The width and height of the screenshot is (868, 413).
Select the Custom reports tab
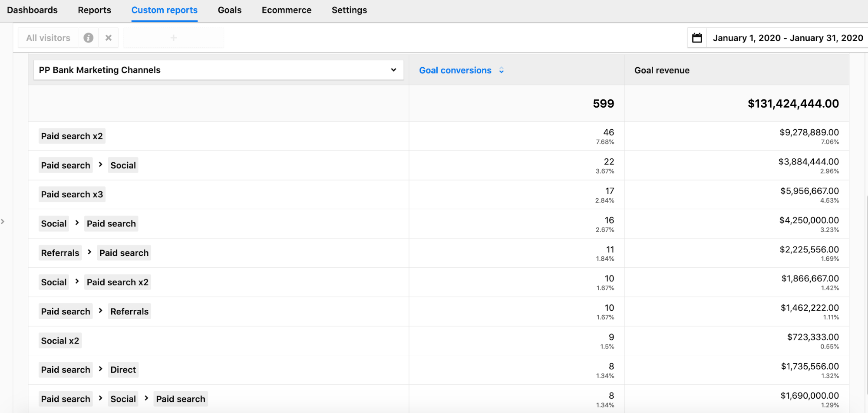(164, 10)
